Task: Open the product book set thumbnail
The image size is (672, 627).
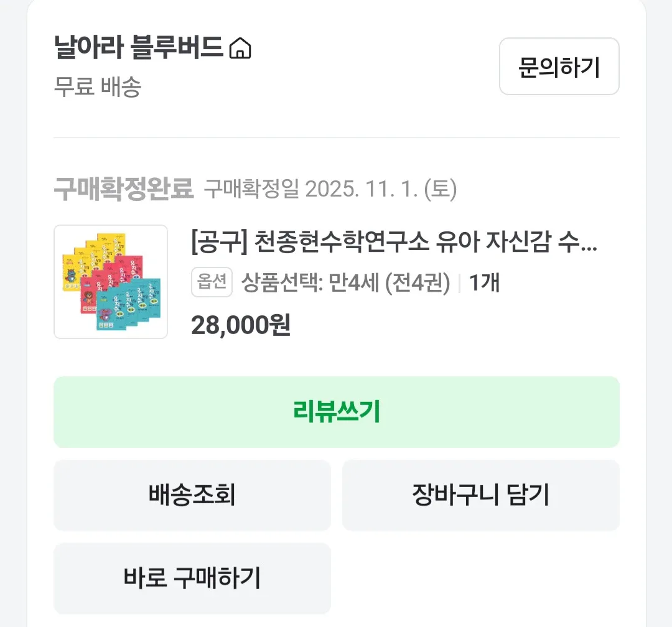Action: pyautogui.click(x=111, y=282)
